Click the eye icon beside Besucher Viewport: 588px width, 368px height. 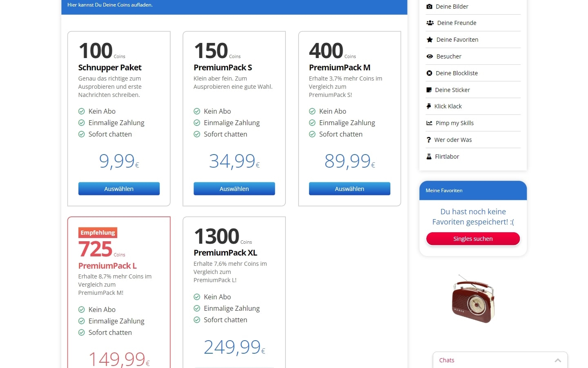tap(429, 56)
